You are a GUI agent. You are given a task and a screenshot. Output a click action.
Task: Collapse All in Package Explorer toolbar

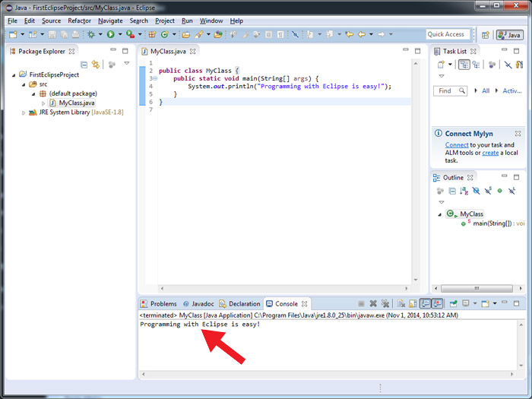84,65
